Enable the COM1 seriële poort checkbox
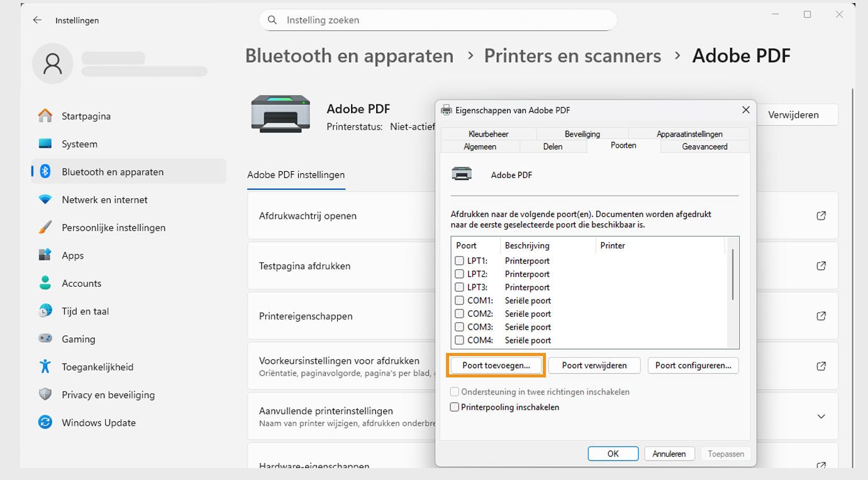 pos(459,300)
